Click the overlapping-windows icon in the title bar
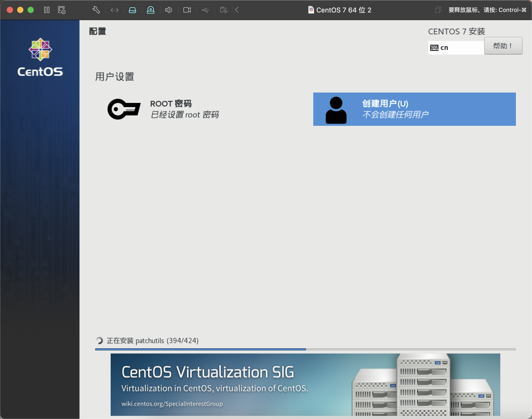This screenshot has width=532, height=419. 438,10
